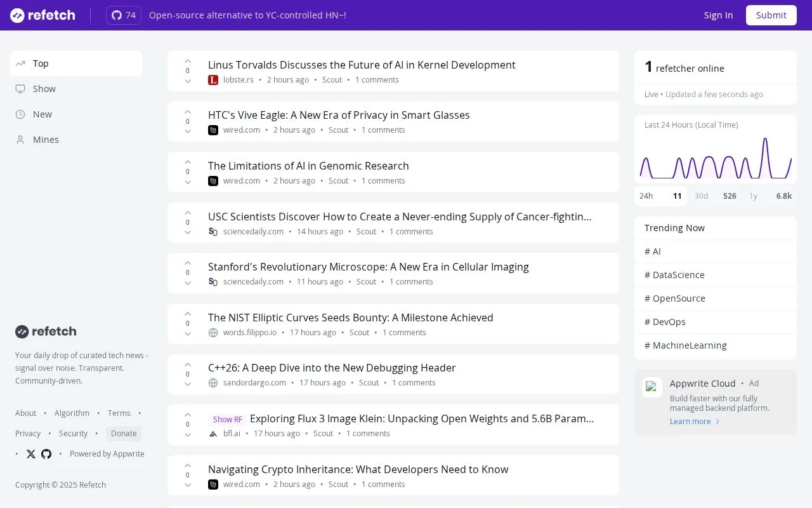Screen dimensions: 812x508
Task: Click the Last 24 Hours activity chart
Action: [716, 158]
